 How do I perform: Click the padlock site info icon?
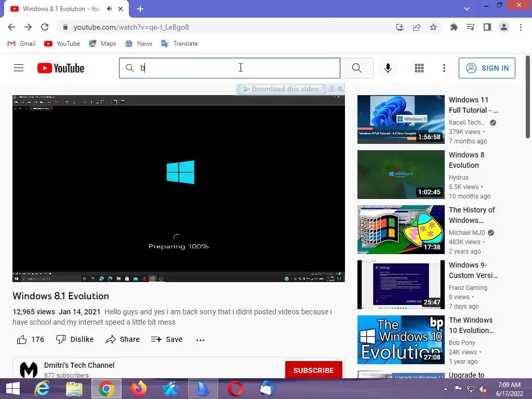(x=65, y=27)
